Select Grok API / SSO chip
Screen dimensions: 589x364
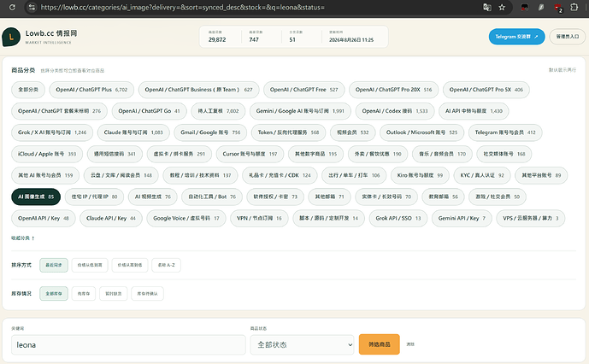point(398,218)
